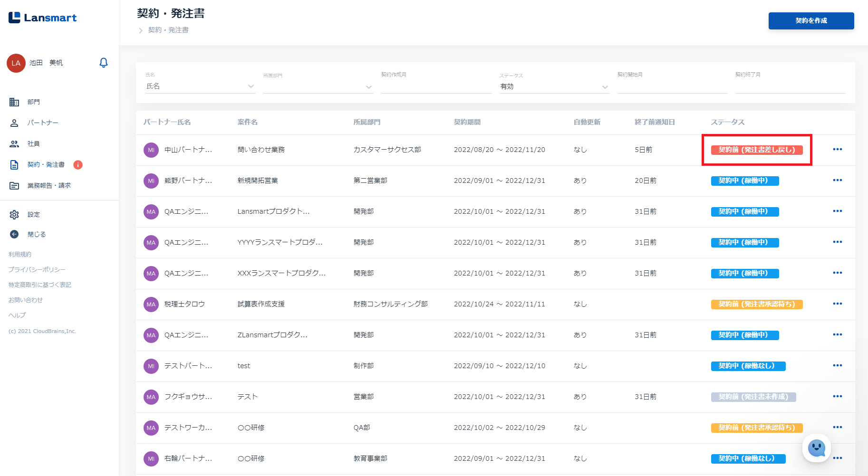Open more options for 新規開拓営業 row
Image resolution: width=868 pixels, height=476 pixels.
(837, 181)
